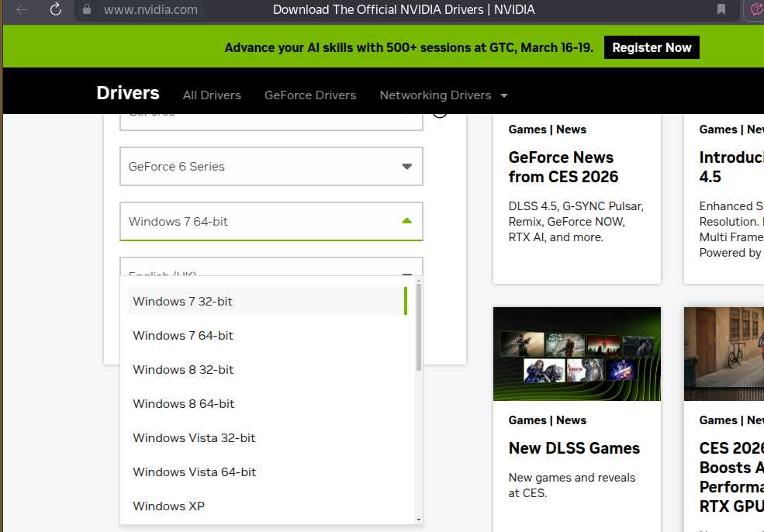Select Windows XP option
764x532 pixels.
tap(268, 506)
